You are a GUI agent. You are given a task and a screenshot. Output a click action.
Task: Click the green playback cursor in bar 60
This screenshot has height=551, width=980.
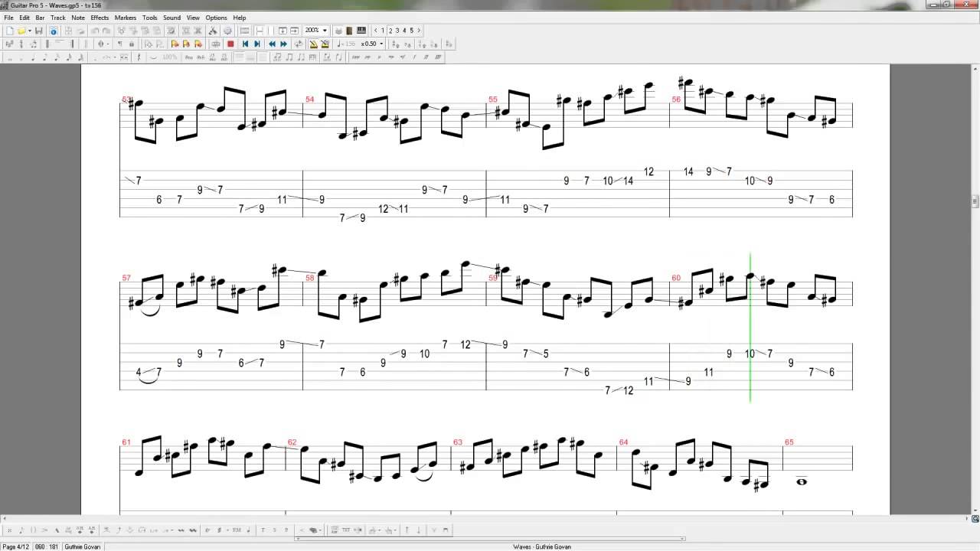pos(750,328)
